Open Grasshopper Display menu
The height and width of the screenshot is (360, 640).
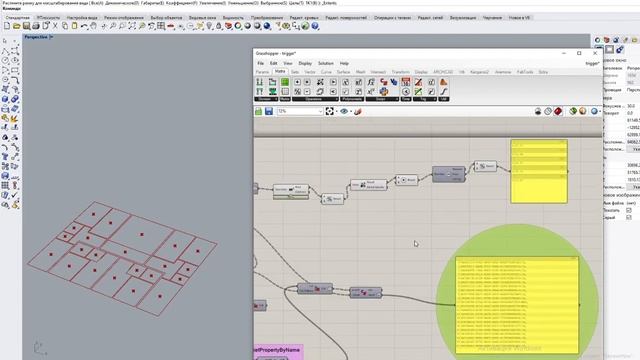pyautogui.click(x=305, y=63)
